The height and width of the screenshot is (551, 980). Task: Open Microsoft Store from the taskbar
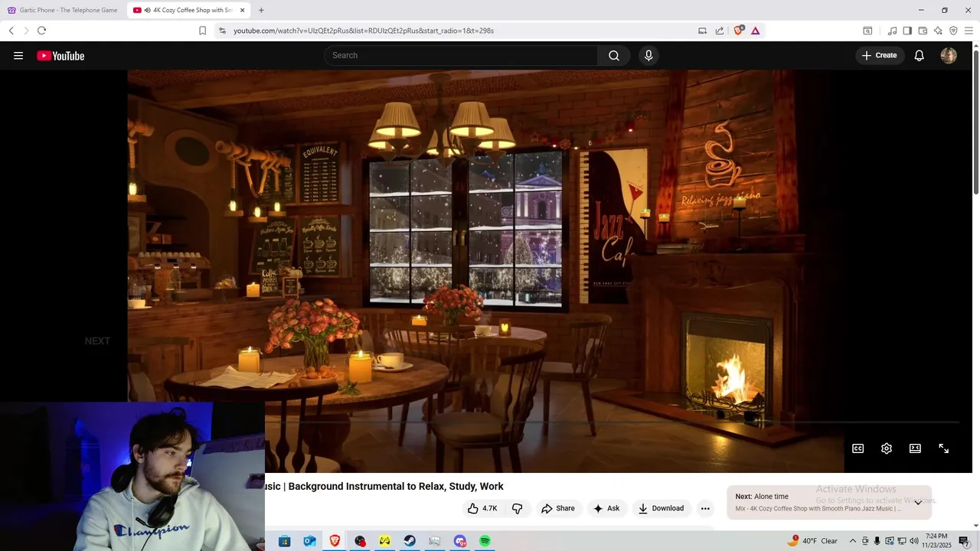click(285, 541)
